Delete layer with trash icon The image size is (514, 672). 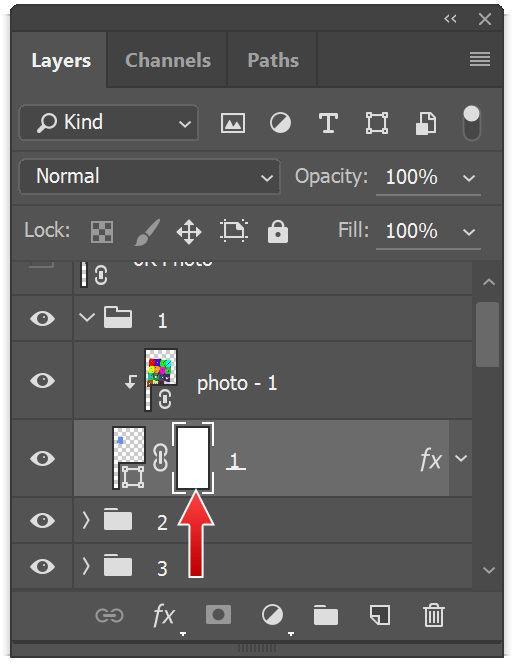[x=434, y=615]
